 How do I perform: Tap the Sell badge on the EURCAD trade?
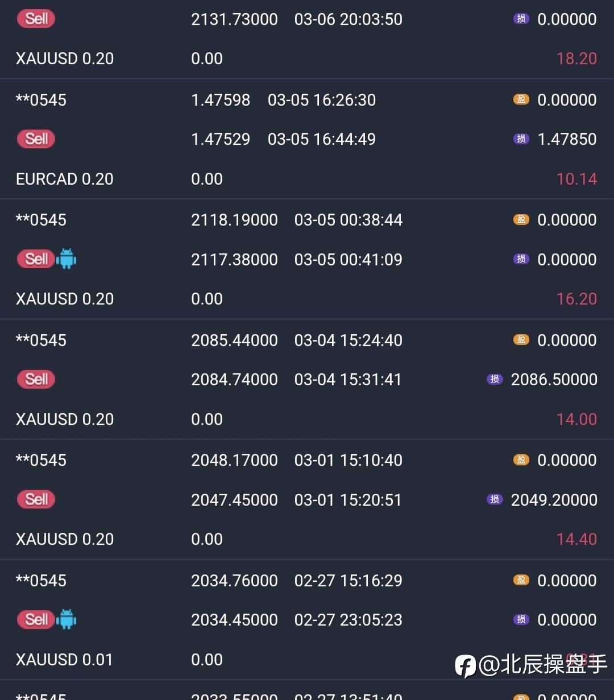(x=36, y=139)
